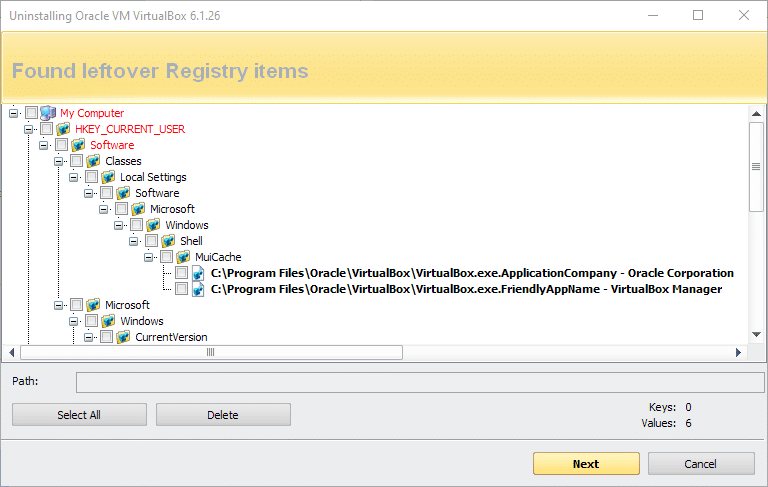
Task: Check the Windows checkbox above Shell
Action: click(137, 225)
